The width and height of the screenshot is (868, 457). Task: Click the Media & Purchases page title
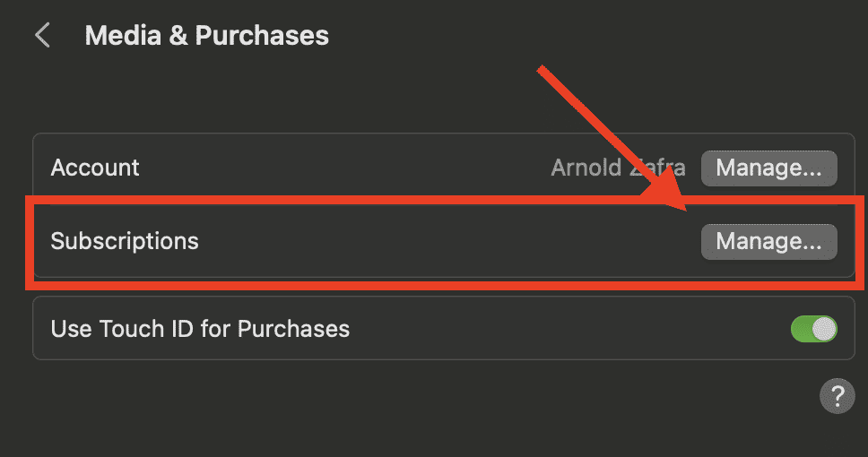206,36
